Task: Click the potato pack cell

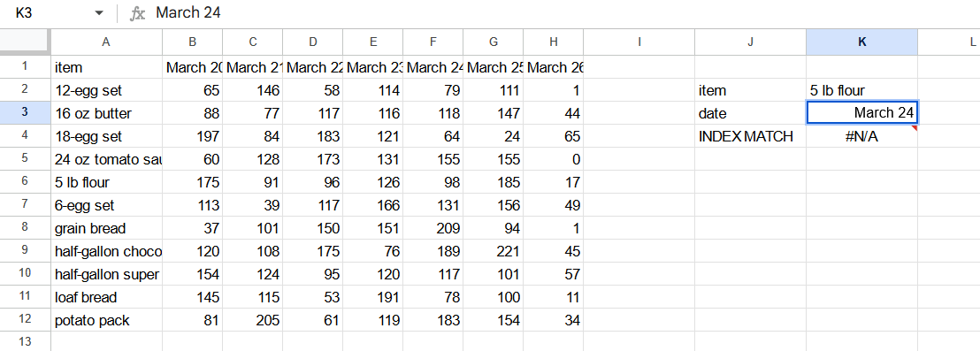Action: pos(106,320)
